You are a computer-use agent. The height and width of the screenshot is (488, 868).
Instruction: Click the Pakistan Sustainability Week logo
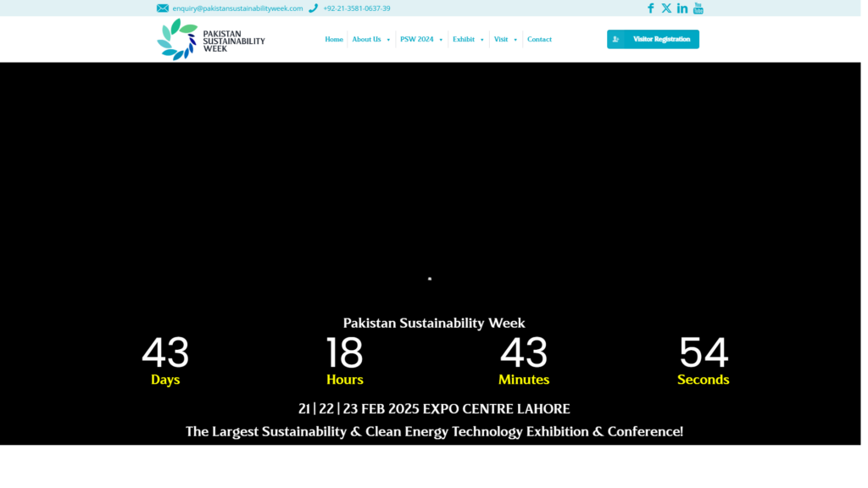pos(211,39)
